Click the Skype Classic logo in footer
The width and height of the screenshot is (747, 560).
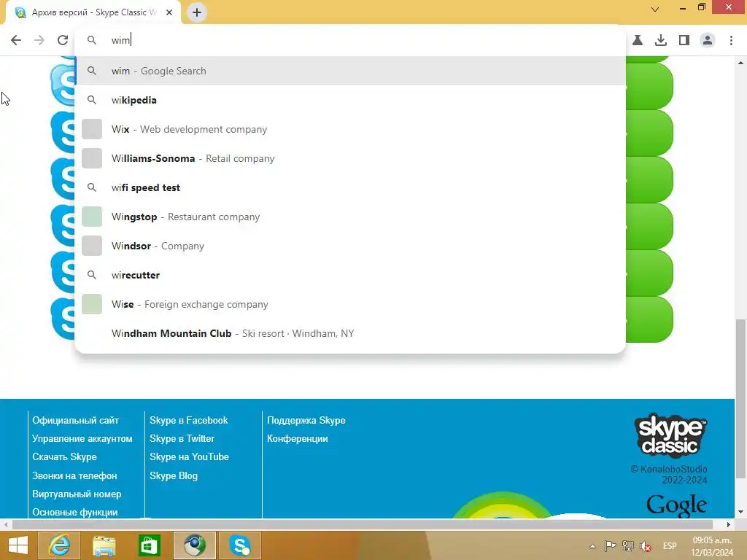(x=671, y=435)
